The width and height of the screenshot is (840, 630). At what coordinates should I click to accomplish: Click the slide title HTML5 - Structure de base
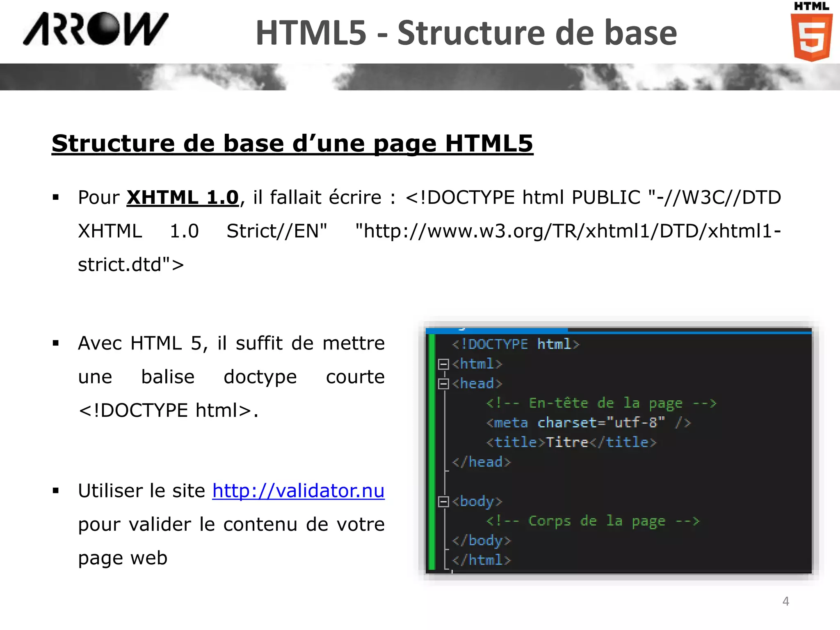pyautogui.click(x=466, y=33)
